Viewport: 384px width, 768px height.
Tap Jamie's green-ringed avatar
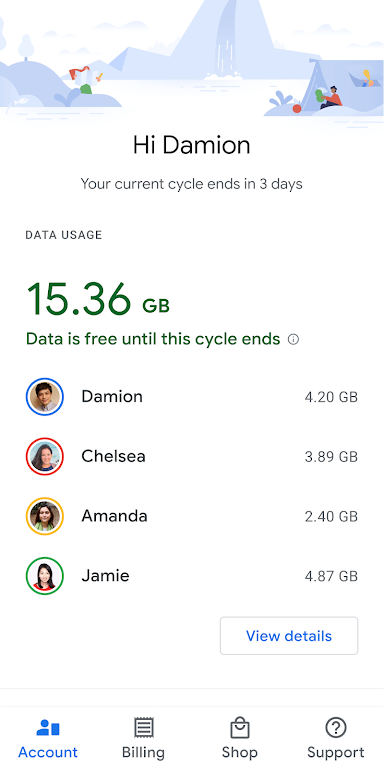pos(45,576)
